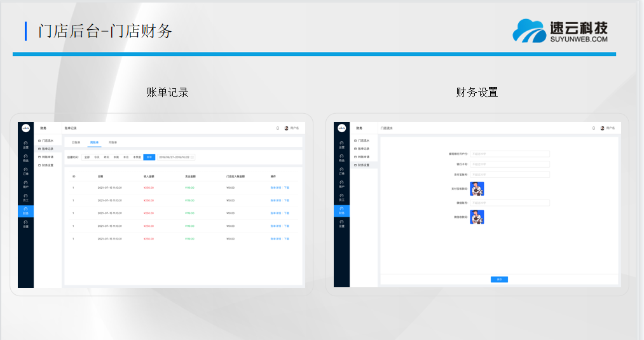Select 用户 sidebar icon in the right mockup

pos(341,185)
